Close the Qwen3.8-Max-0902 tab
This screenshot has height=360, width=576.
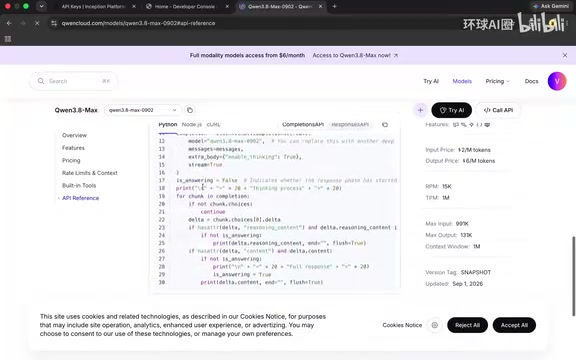coord(320,6)
